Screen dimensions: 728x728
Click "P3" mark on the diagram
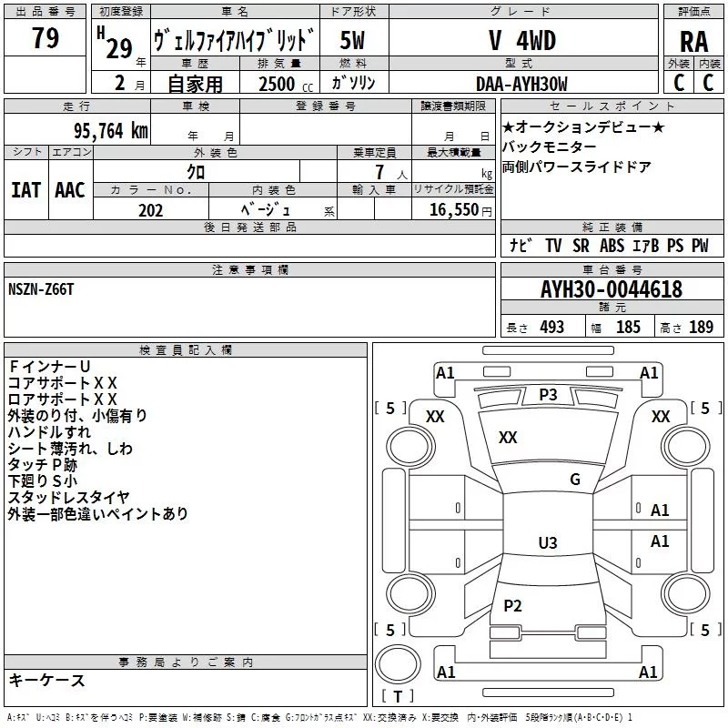(x=548, y=394)
